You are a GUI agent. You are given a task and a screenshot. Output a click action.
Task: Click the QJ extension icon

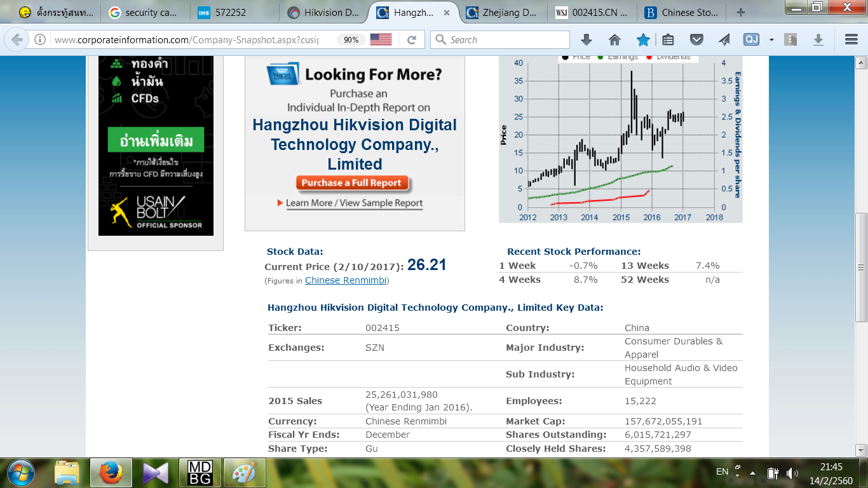click(x=752, y=39)
